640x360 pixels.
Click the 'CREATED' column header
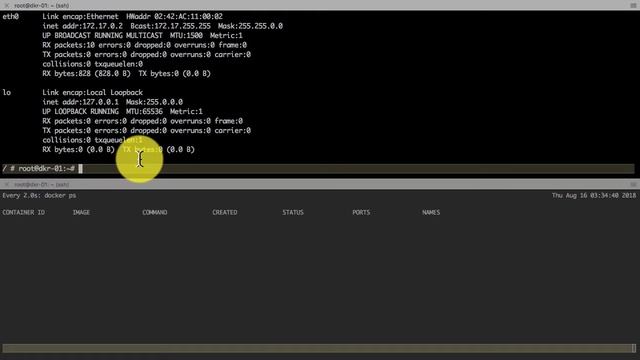pos(224,212)
